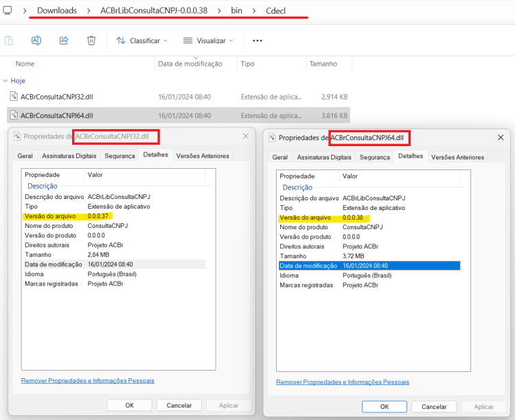The height and width of the screenshot is (420, 515).
Task: Click the ACBrConsultaCNPJ32.dll file icon
Action: (14, 96)
